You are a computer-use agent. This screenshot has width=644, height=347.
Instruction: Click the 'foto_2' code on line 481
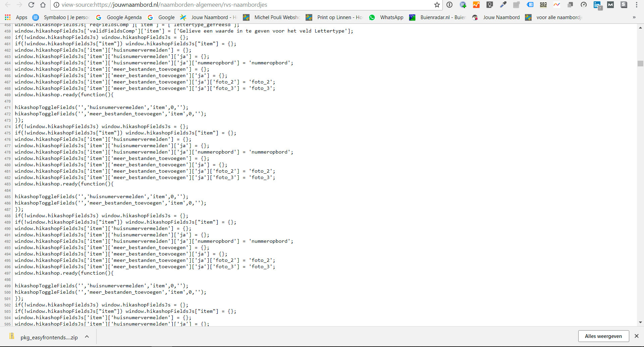click(145, 171)
